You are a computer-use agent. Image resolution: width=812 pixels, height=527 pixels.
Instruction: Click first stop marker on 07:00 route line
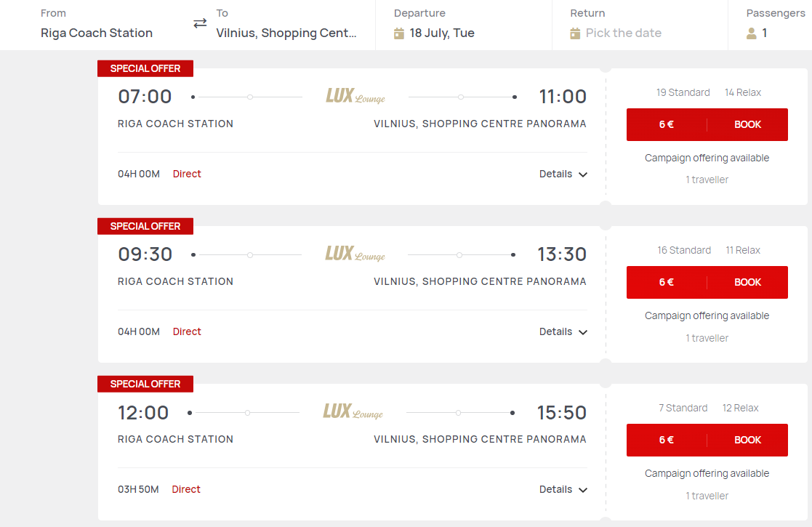pyautogui.click(x=250, y=97)
